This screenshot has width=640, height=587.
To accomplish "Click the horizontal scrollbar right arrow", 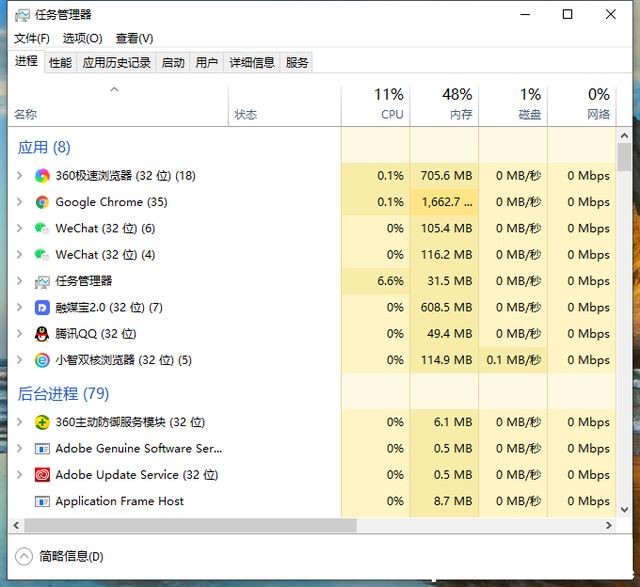I will pyautogui.click(x=609, y=525).
